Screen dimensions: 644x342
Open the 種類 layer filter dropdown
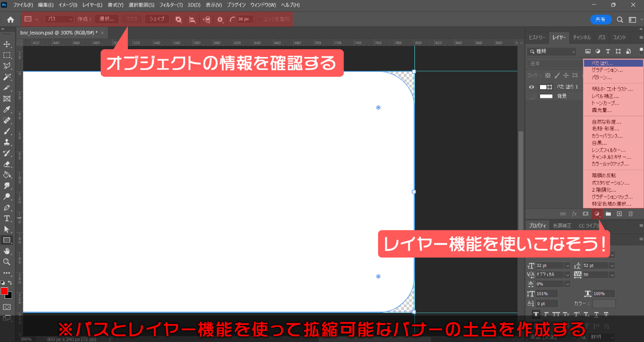click(x=552, y=52)
